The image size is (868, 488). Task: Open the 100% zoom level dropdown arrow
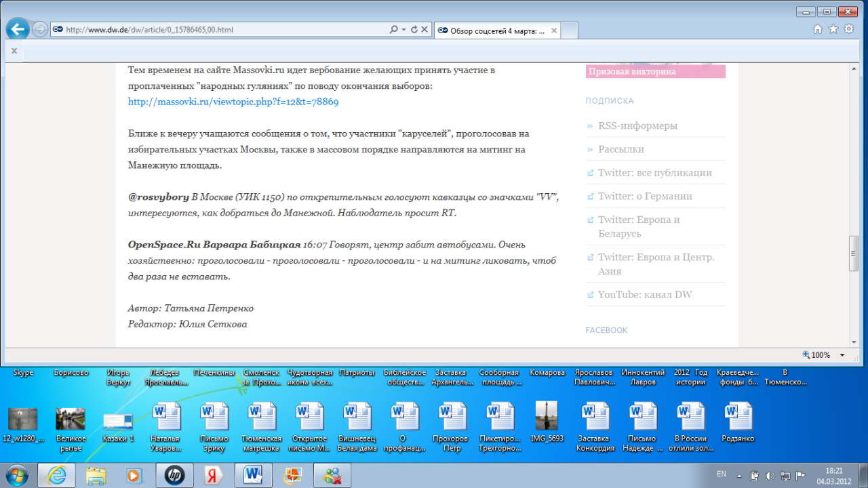pos(842,355)
